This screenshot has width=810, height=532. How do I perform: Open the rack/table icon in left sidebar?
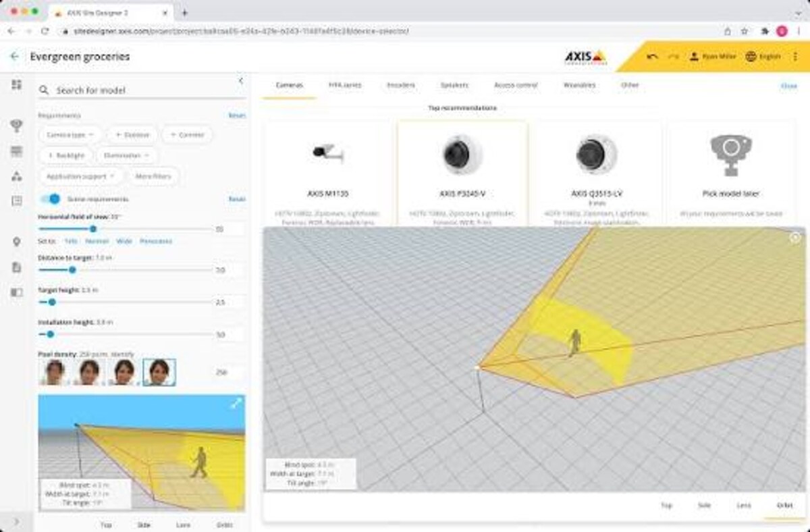click(17, 151)
